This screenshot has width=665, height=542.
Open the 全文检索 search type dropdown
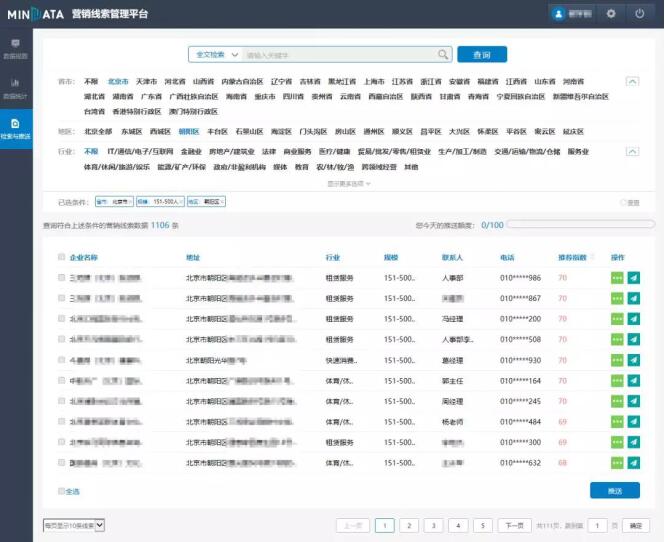pos(215,55)
